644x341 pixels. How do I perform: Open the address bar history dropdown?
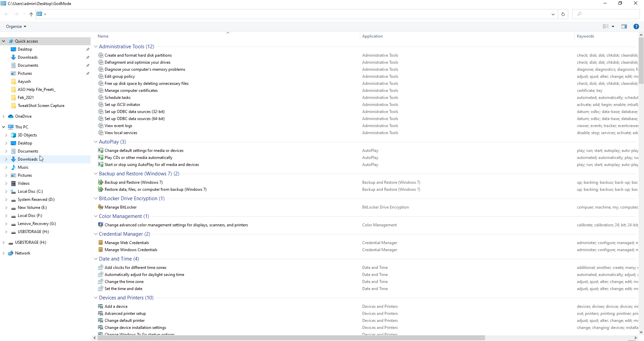click(552, 14)
